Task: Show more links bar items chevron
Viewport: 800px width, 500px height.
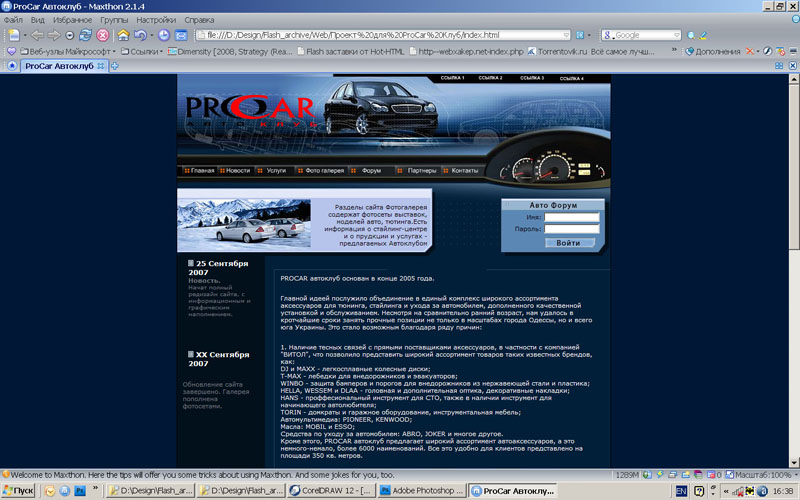Action: [x=674, y=51]
